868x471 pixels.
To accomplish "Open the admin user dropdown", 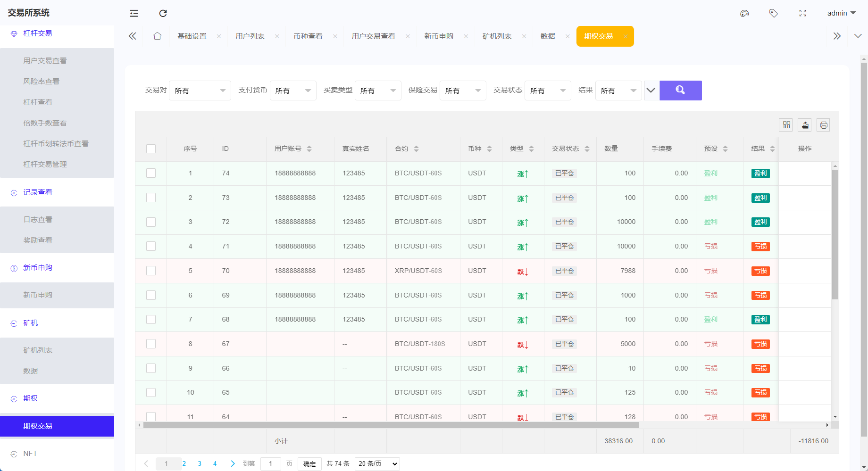I will pyautogui.click(x=842, y=13).
